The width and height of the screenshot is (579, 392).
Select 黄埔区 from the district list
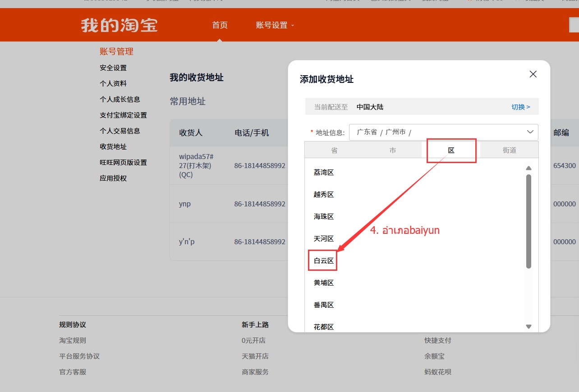coord(324,283)
